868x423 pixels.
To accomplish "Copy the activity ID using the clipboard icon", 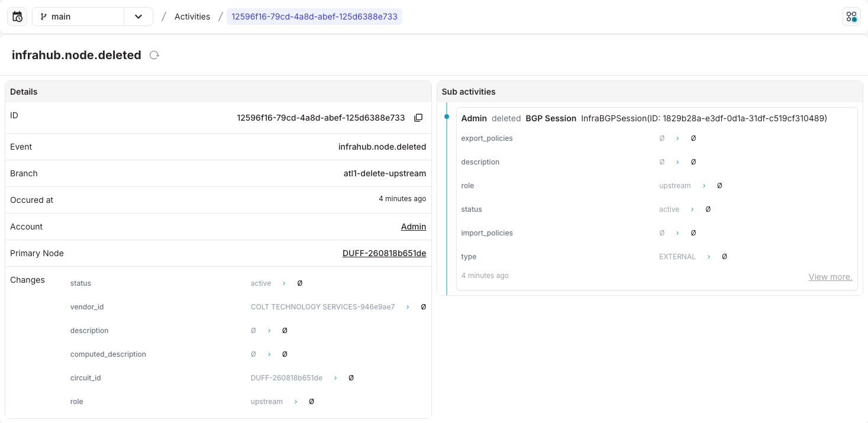I will [x=418, y=117].
